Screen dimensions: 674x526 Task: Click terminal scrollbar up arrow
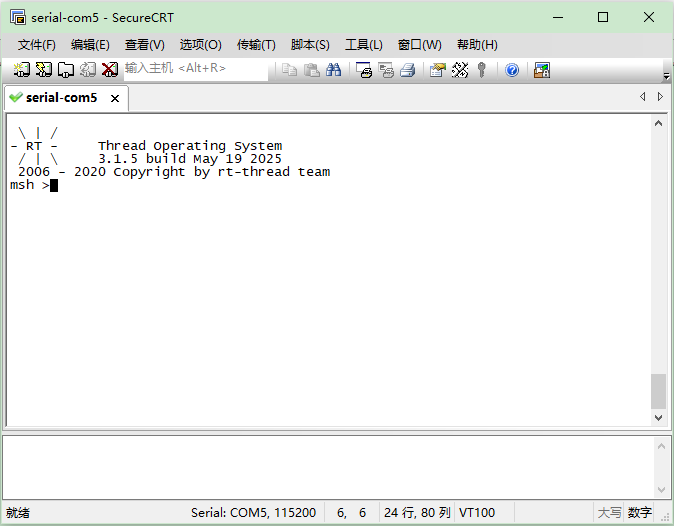pos(658,124)
